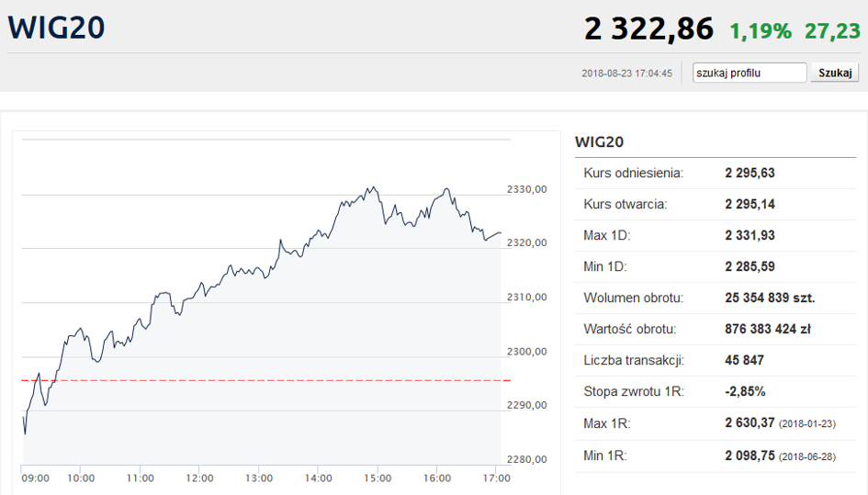Click the WIG20 heading above statistics table
This screenshot has width=868, height=495.
[x=599, y=141]
